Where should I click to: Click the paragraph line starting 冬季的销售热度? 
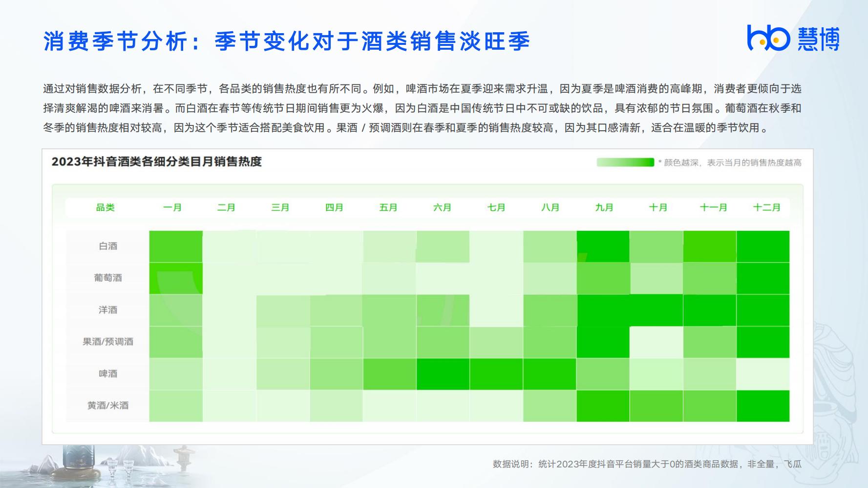click(406, 128)
